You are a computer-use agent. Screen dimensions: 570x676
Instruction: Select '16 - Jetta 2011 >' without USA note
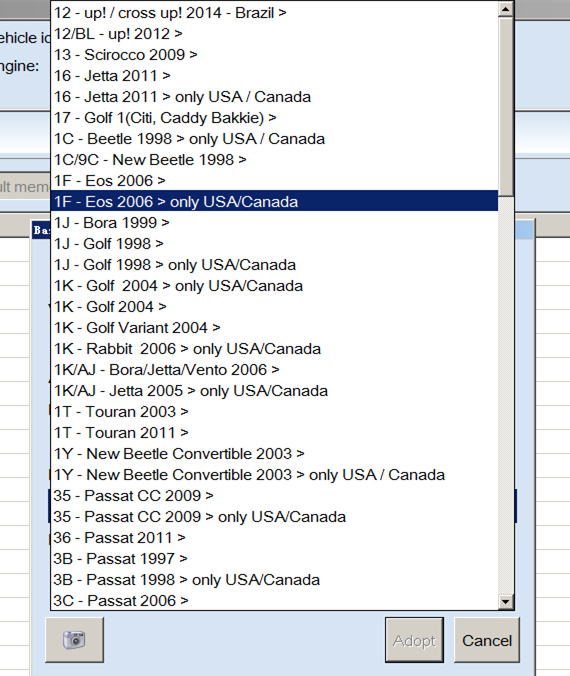coord(274,76)
